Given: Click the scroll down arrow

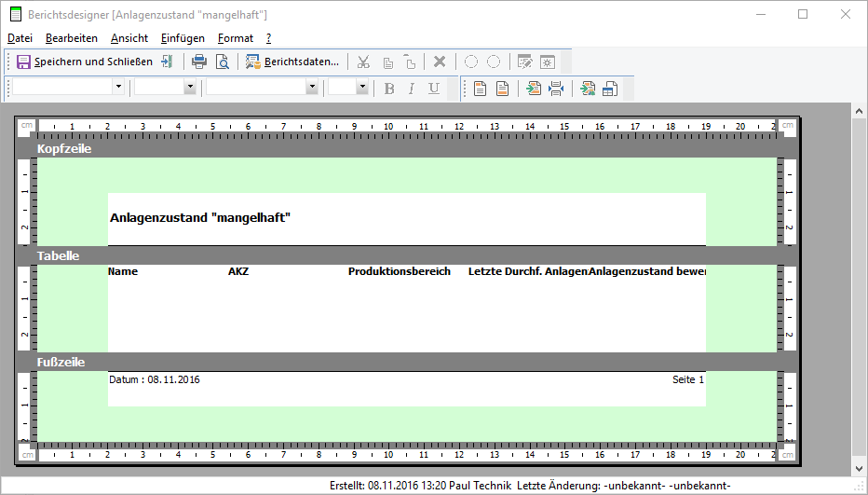Looking at the screenshot, I should pyautogui.click(x=859, y=469).
